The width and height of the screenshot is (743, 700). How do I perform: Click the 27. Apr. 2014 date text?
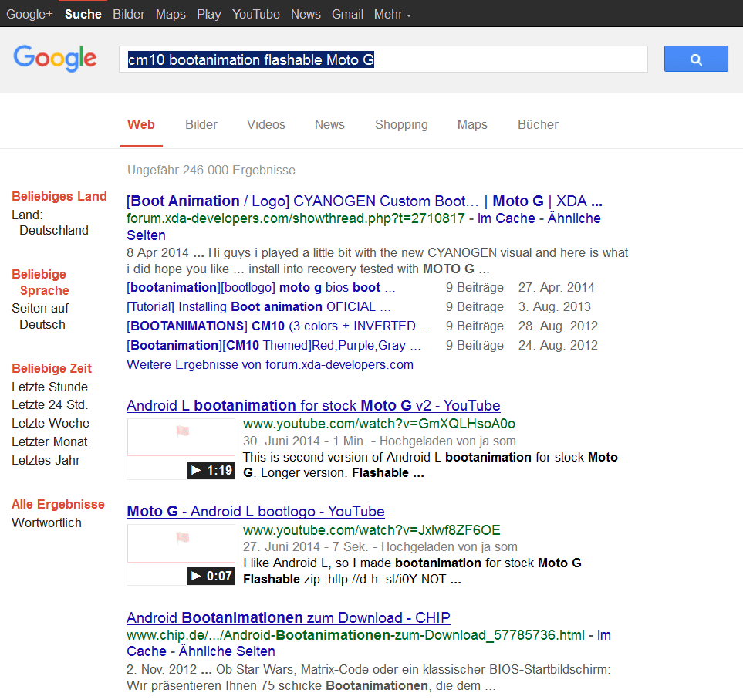click(x=556, y=288)
